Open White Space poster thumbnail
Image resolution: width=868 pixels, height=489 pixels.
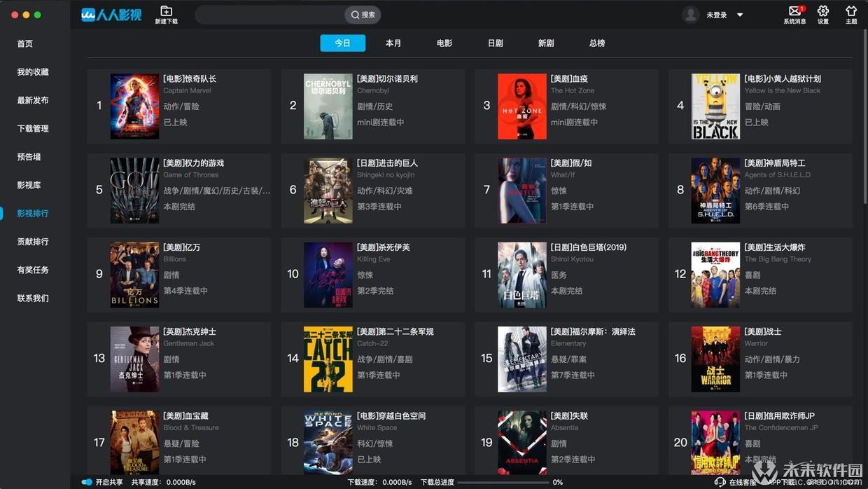pos(328,443)
